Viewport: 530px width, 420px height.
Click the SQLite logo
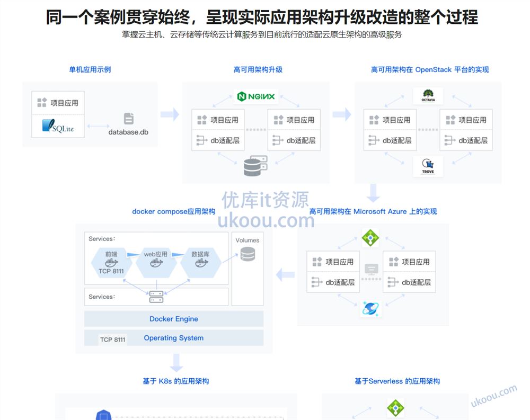pos(58,126)
